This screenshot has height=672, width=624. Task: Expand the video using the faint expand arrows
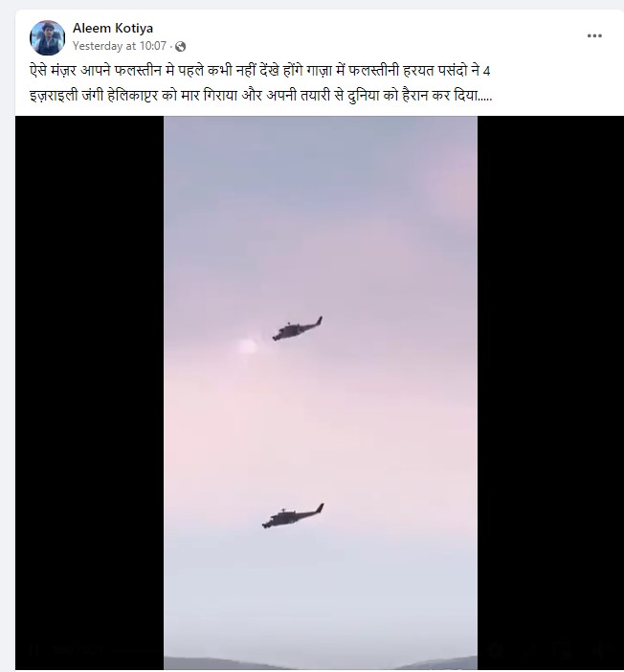[530, 651]
